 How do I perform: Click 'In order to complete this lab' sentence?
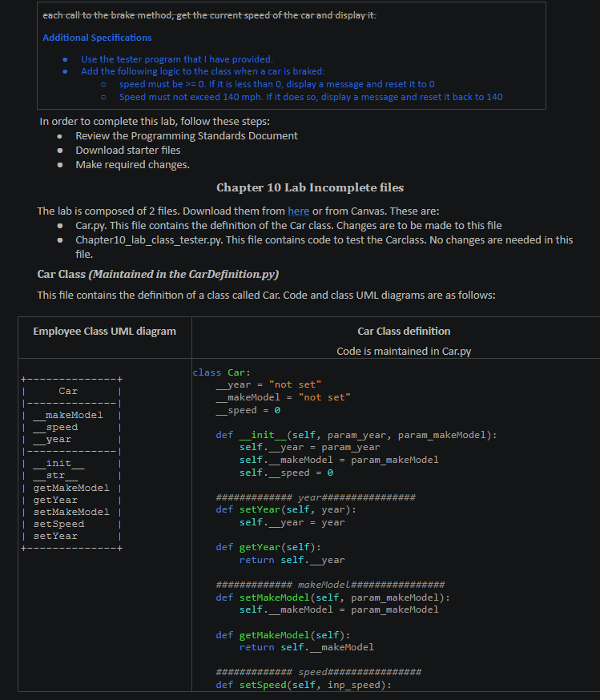tap(155, 122)
